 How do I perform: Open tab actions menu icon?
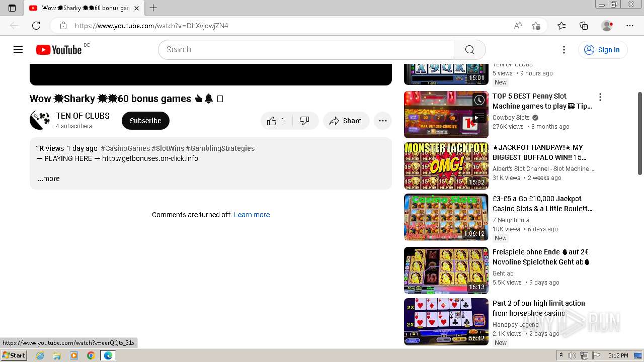pyautogui.click(x=12, y=8)
